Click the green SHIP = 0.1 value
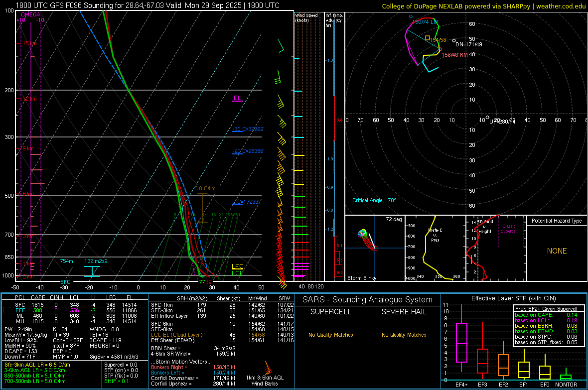 click(x=116, y=381)
